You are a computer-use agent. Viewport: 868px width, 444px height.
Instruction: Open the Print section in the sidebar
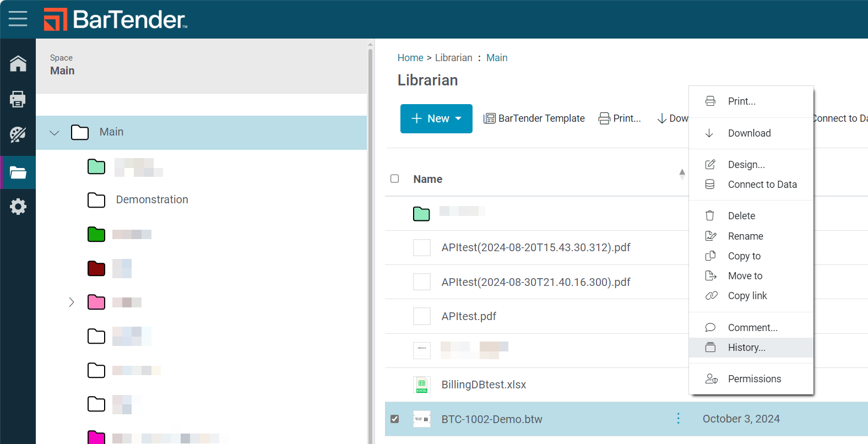(x=18, y=99)
